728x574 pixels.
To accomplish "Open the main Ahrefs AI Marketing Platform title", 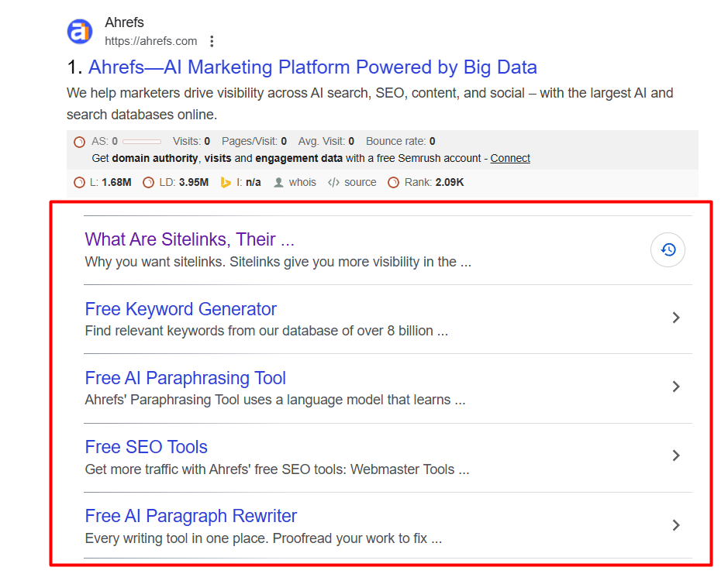I will coord(312,67).
